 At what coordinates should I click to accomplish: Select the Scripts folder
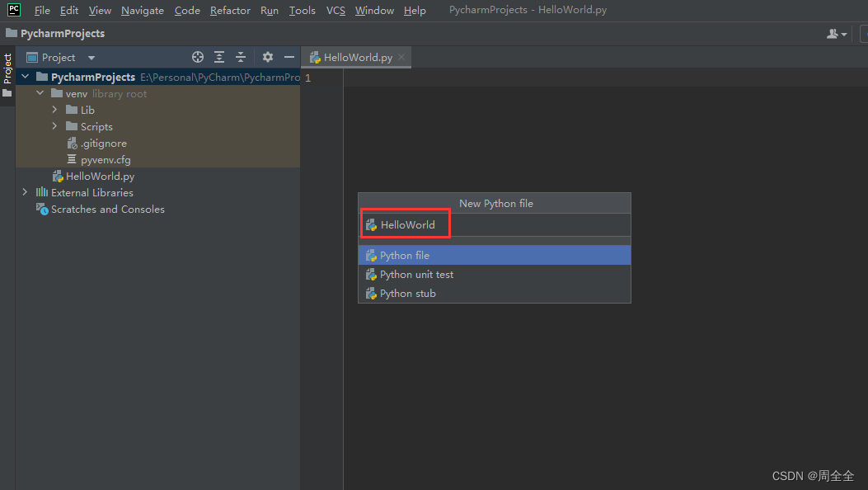click(90, 127)
